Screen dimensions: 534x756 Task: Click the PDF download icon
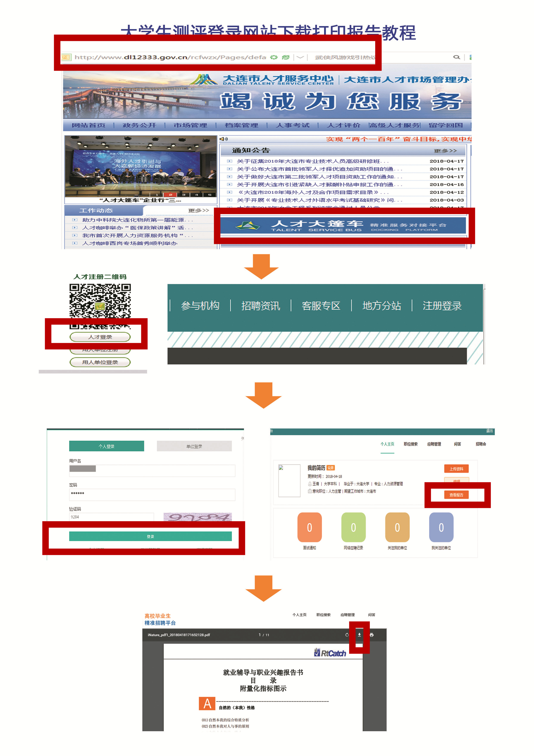[359, 634]
